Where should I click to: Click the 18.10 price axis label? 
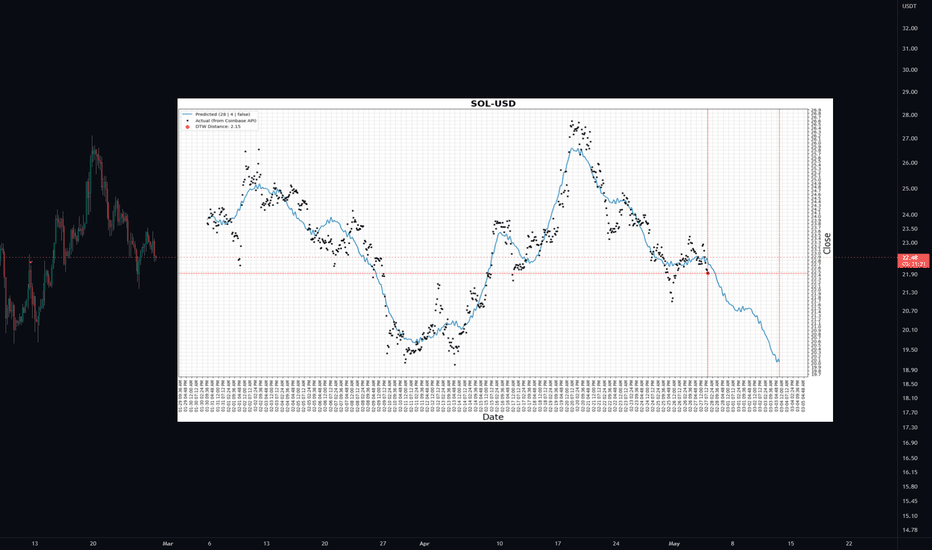coord(909,398)
